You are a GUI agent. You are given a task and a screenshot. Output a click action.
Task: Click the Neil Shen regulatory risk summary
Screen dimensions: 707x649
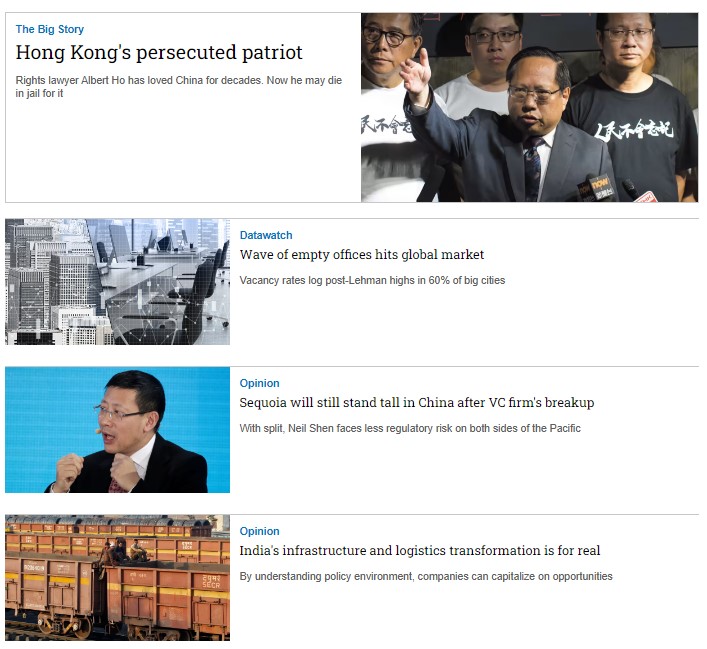(x=410, y=428)
